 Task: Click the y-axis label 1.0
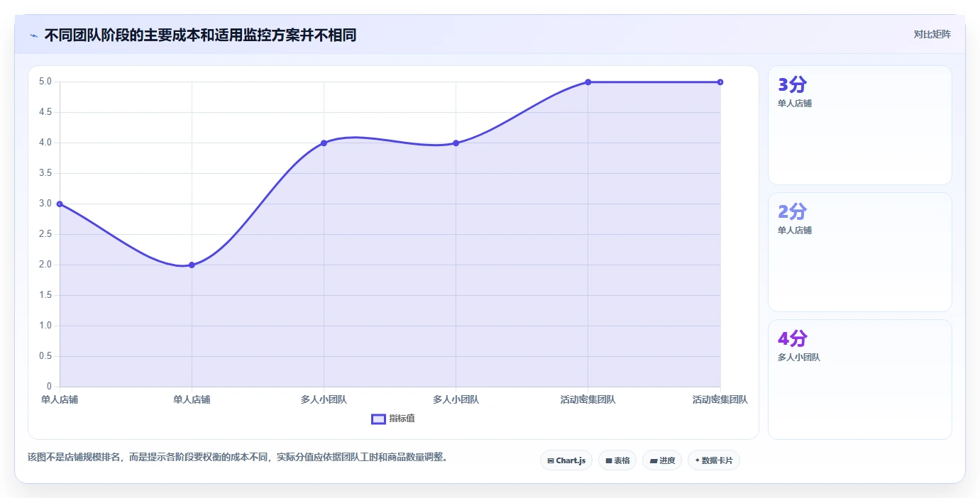(x=45, y=326)
